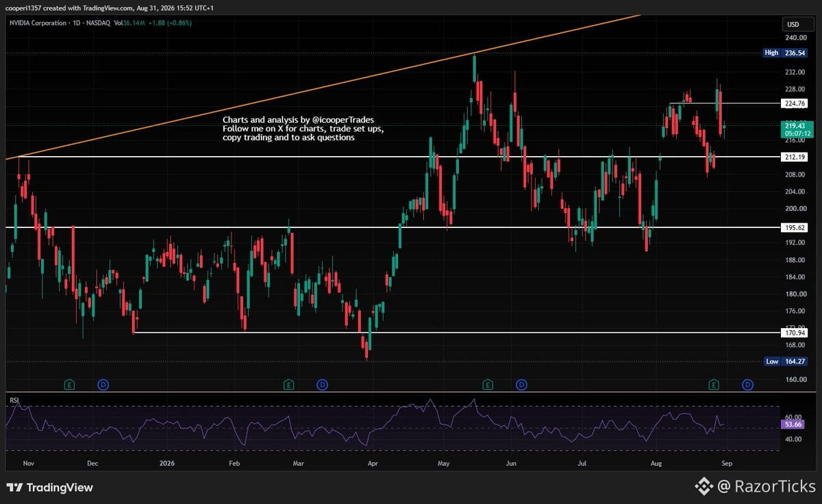Viewport: 822px width, 504px height.
Task: Select the orange ascending trendline
Action: click(322, 87)
